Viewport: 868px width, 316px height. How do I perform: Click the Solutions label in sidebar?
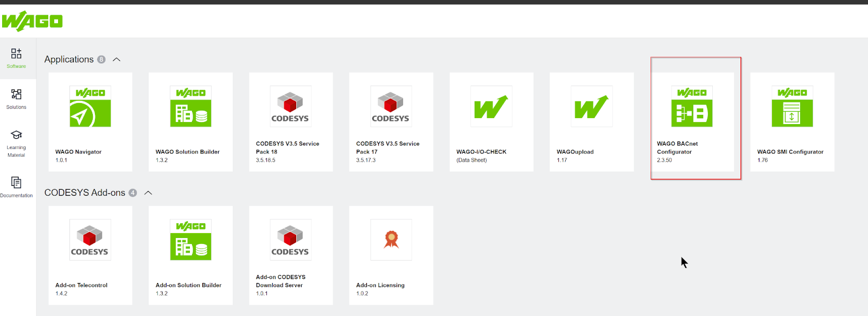(16, 107)
